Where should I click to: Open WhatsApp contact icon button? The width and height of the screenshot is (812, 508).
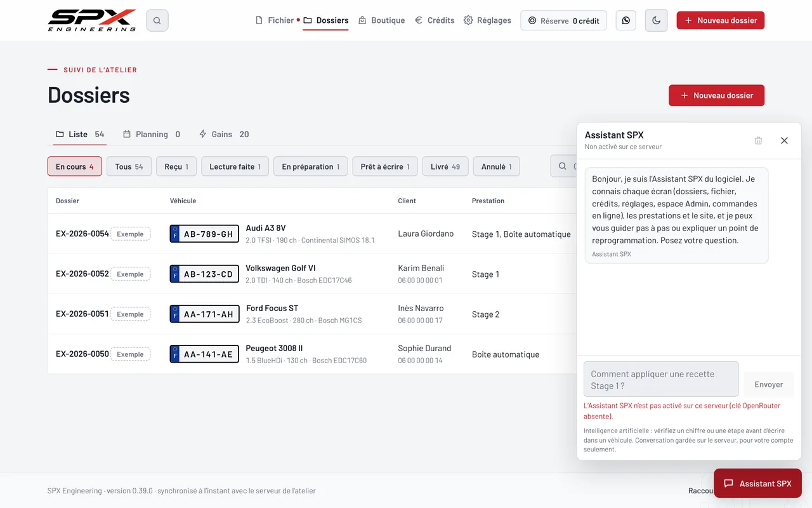(626, 20)
